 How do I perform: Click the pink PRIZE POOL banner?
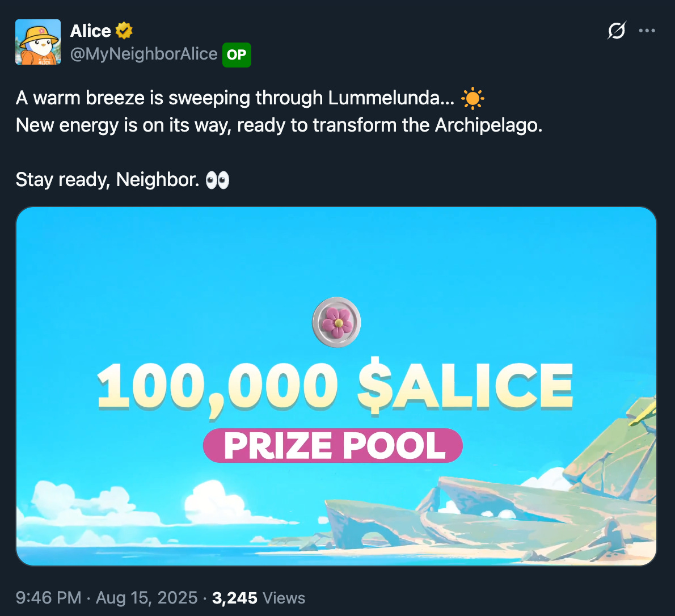pyautogui.click(x=333, y=445)
